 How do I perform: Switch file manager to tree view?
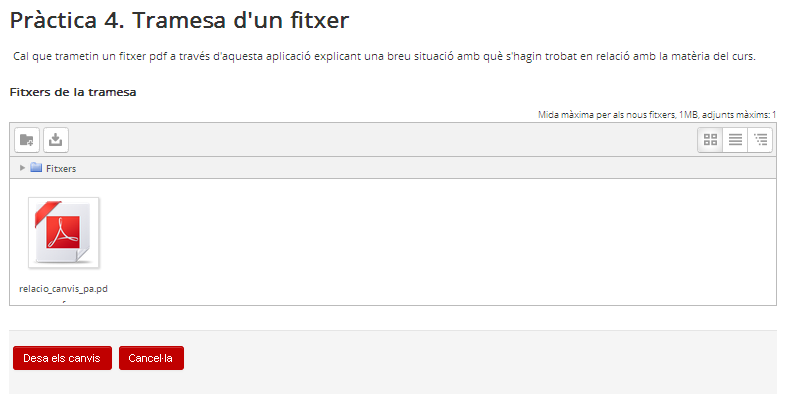pyautogui.click(x=760, y=140)
